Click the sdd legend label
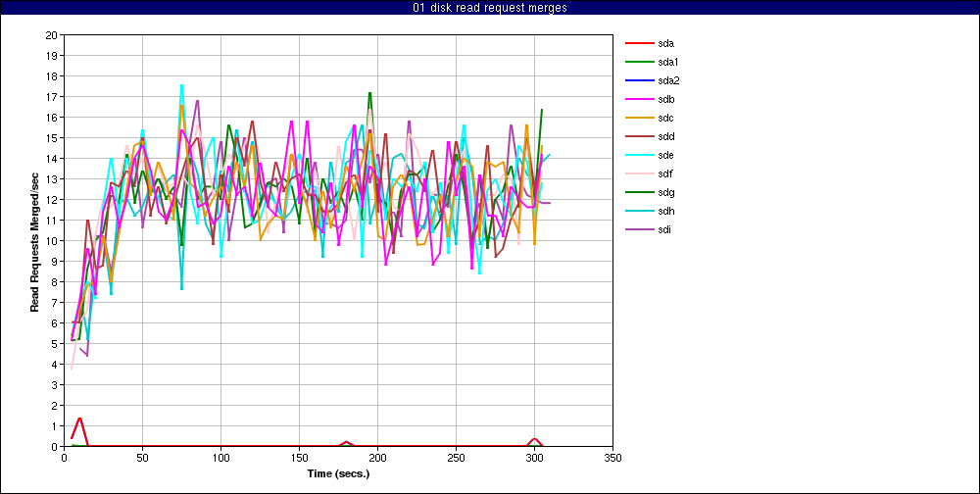Viewport: 980px width, 494px height. coord(665,136)
